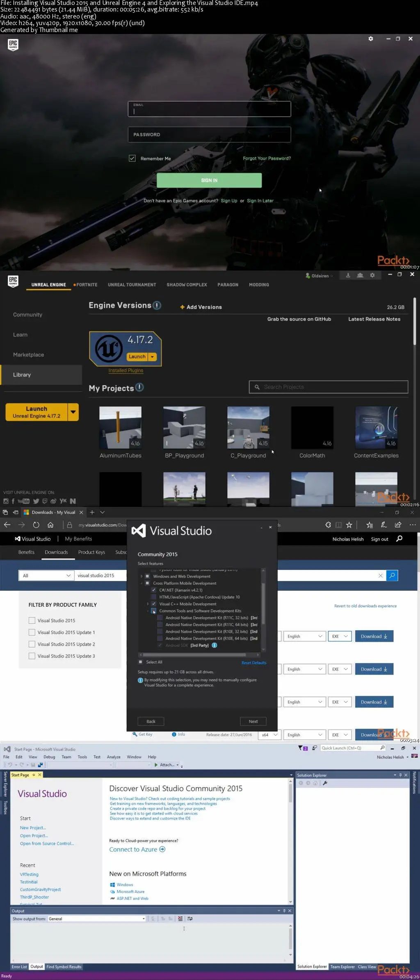Click magnifier icon beside Sign out

tap(399, 539)
